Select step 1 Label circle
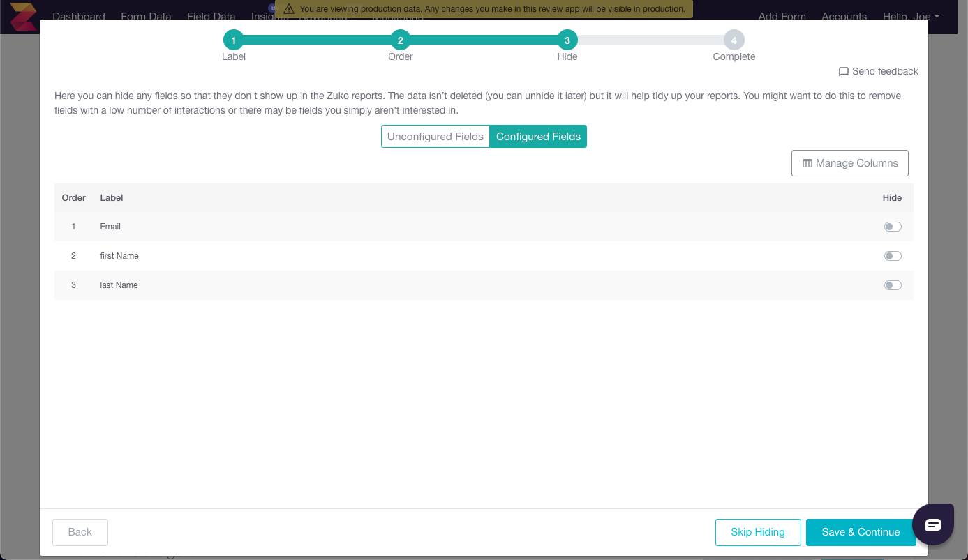Screen dimensions: 968x560 [233, 40]
